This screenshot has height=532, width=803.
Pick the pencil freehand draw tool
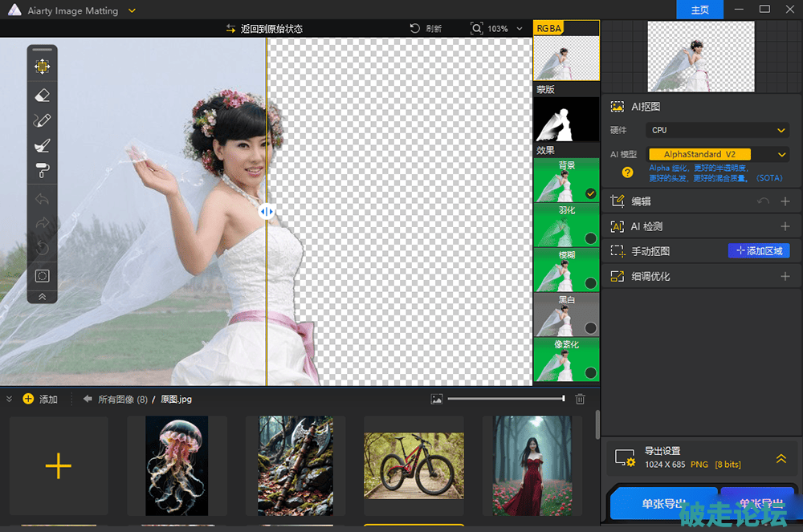pos(43,120)
